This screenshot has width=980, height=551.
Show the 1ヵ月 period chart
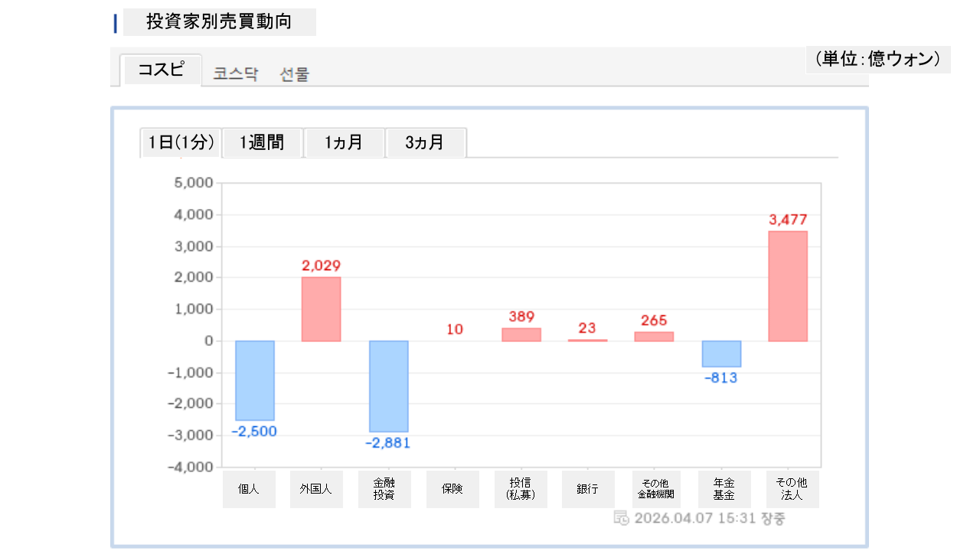(344, 142)
